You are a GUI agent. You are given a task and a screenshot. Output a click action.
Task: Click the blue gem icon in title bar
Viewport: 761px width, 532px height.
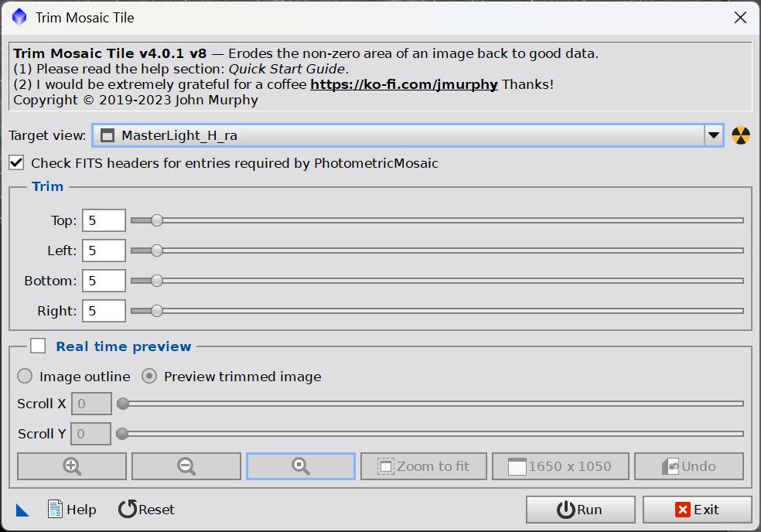[x=19, y=17]
